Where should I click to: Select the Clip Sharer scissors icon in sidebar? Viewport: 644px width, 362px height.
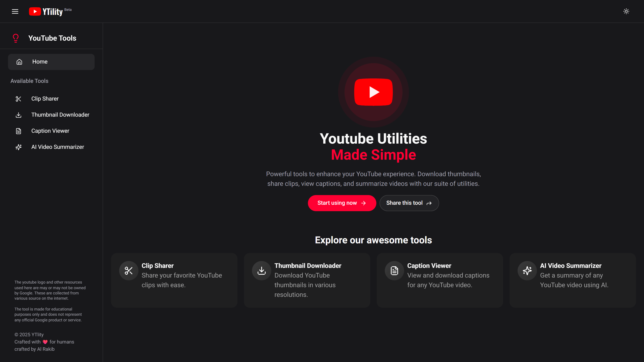click(19, 99)
